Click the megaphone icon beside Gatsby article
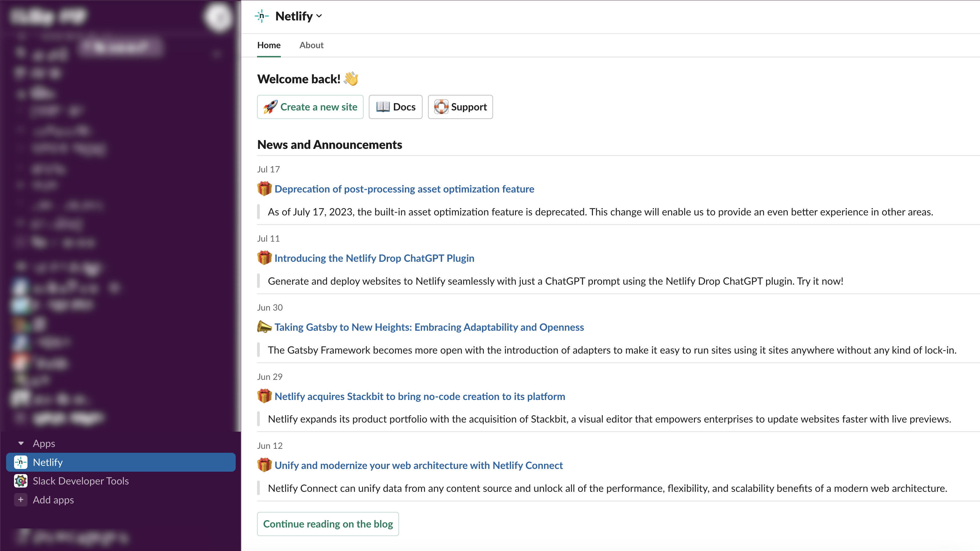Screen dimensions: 980x551 click(264, 327)
